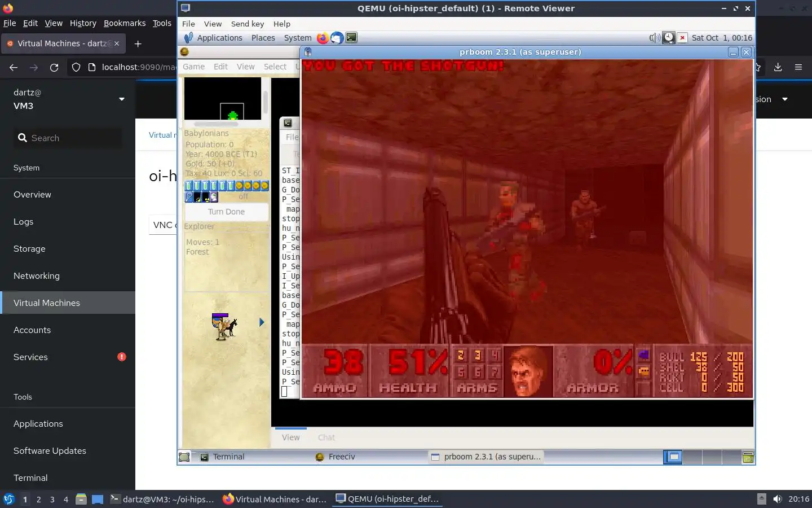Select prboom 2.3.1 in guest taskbar

click(x=486, y=457)
